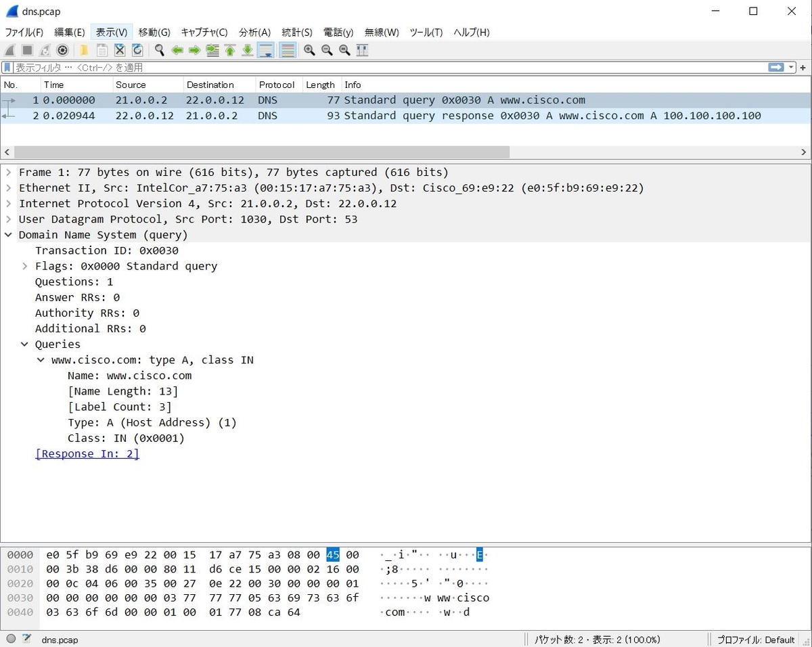Open the ヘルプ(H) menu
812x647 pixels.
pos(472,32)
